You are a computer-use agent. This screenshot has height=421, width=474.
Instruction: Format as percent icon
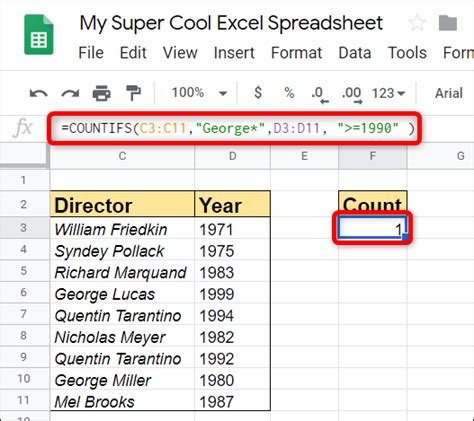[289, 93]
